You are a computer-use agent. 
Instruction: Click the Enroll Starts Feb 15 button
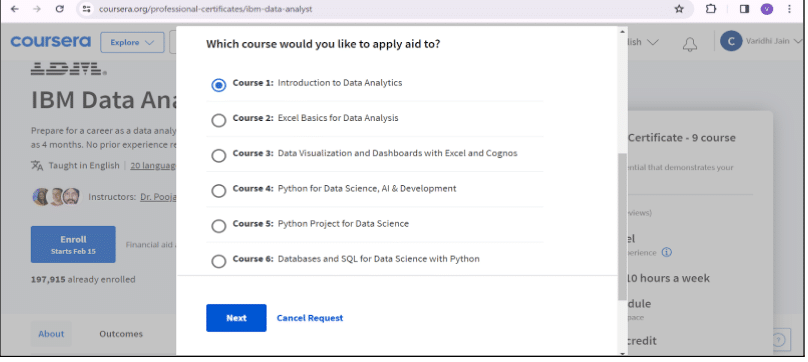73,244
